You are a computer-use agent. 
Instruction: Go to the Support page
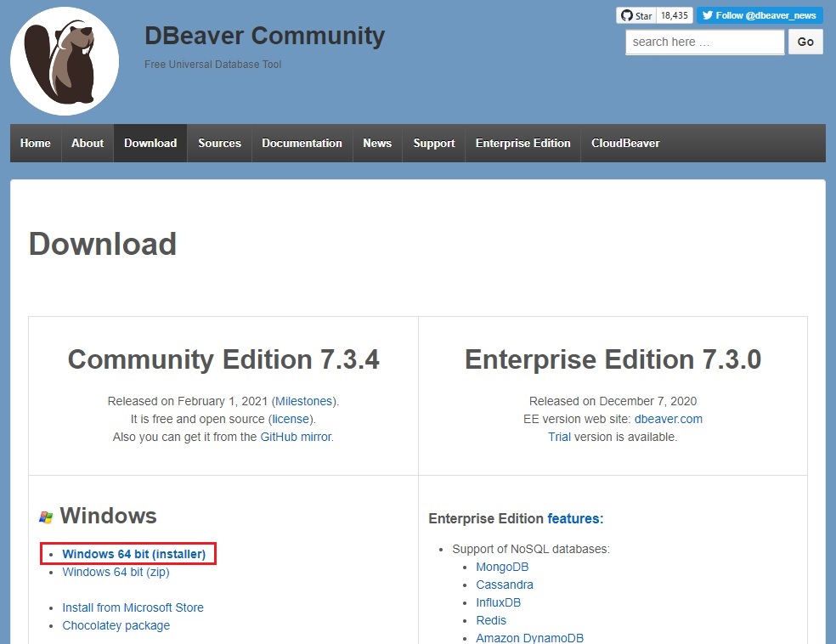point(434,143)
